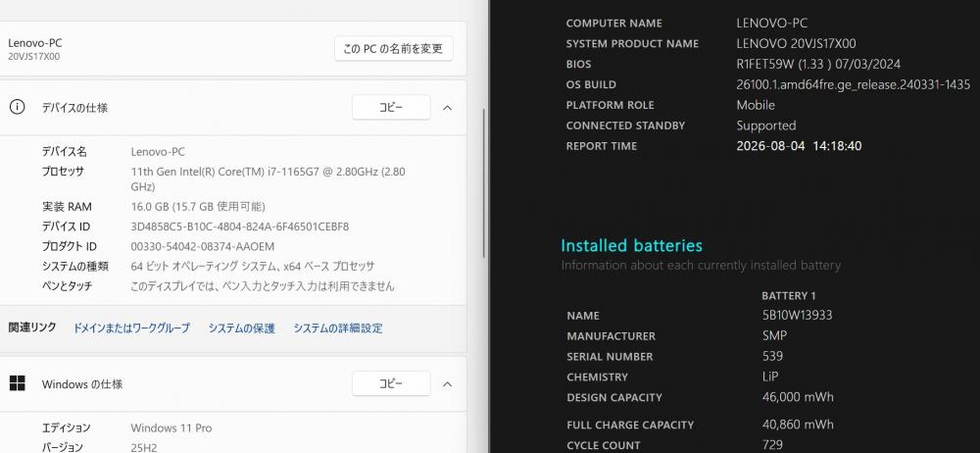This screenshot has height=453, width=980.
Task: Select the edition value 'Windows 11 Pro'
Action: 171,428
